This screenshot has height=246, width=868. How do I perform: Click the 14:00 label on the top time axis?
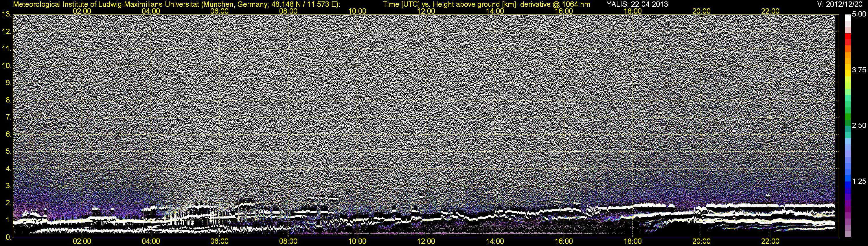pyautogui.click(x=495, y=11)
